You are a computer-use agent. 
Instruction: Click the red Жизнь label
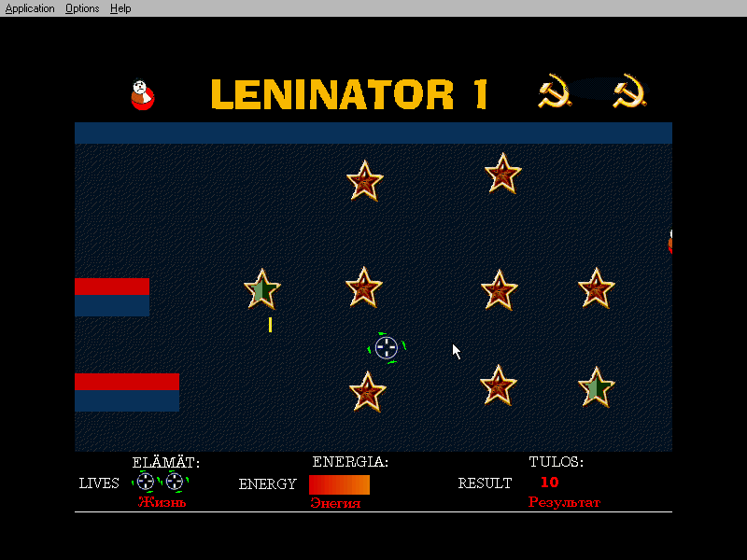pyautogui.click(x=162, y=502)
